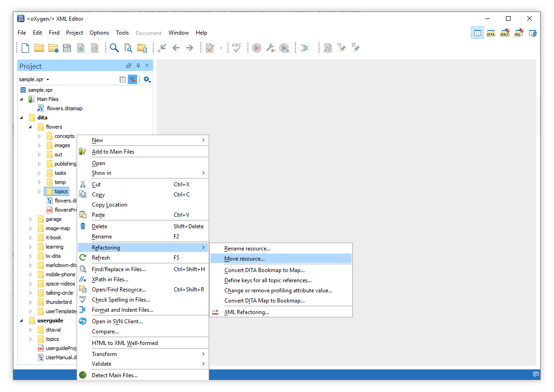Choose Delete from the context menu
This screenshot has width=554, height=392.
click(143, 226)
